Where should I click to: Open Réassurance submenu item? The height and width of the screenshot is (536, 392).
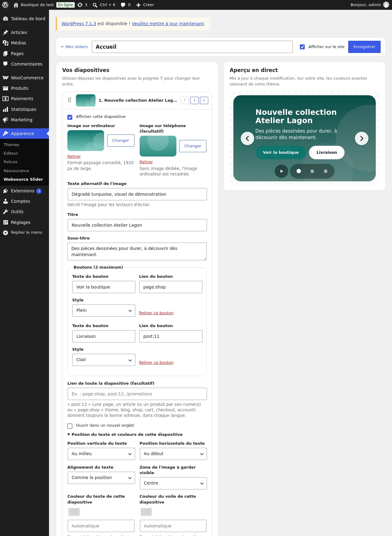coord(16,171)
